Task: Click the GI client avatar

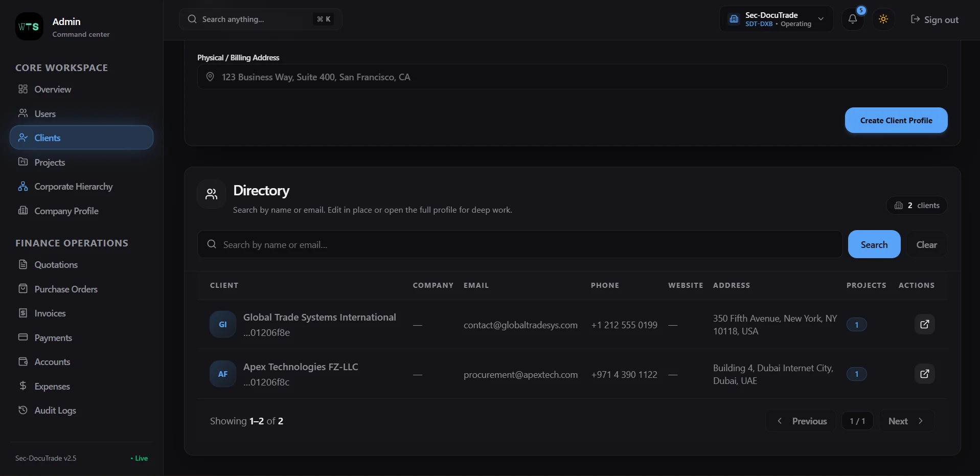Action: point(223,324)
